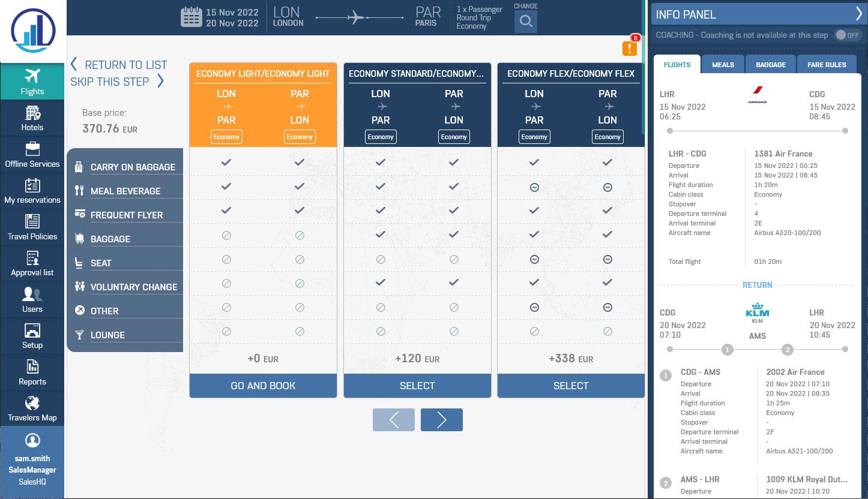Screen dimensions: 868x499
Task: Collapse the Info Panel using its chevron
Action: point(858,14)
